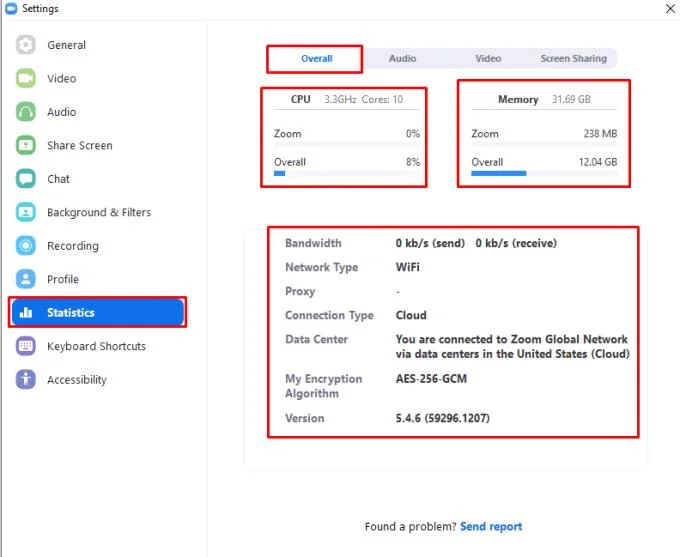Click the '238 MB' Zoom memory value
The height and width of the screenshot is (557, 680).
click(x=600, y=134)
